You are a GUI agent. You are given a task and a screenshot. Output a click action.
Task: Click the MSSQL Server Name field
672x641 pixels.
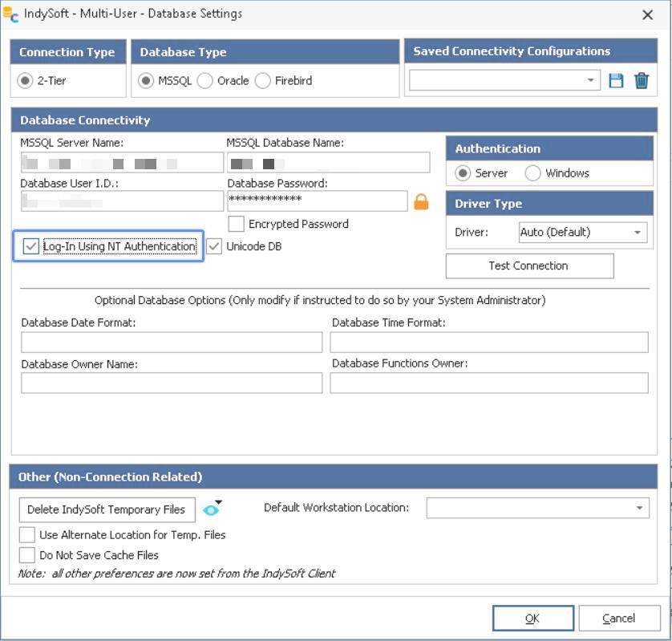pyautogui.click(x=122, y=163)
